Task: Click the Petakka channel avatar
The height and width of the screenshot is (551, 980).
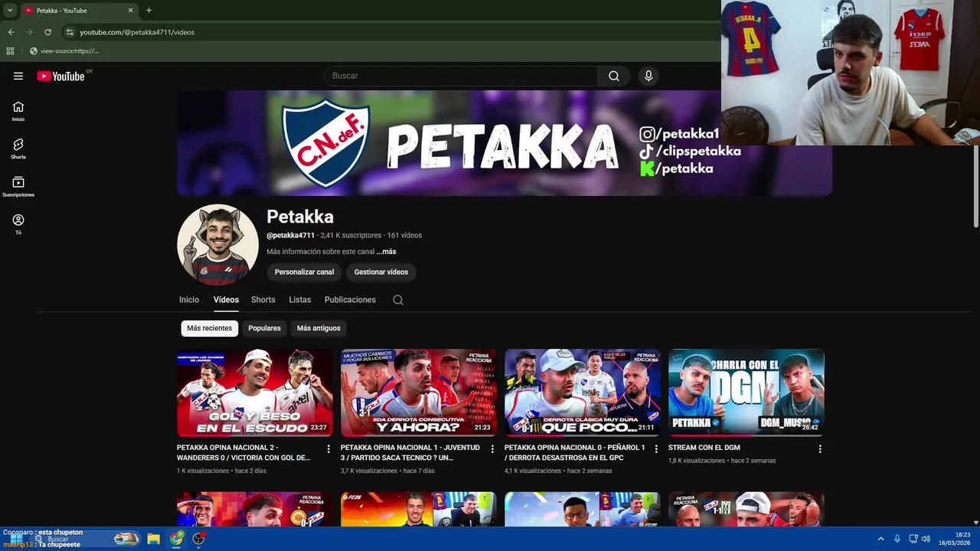Action: [x=217, y=245]
